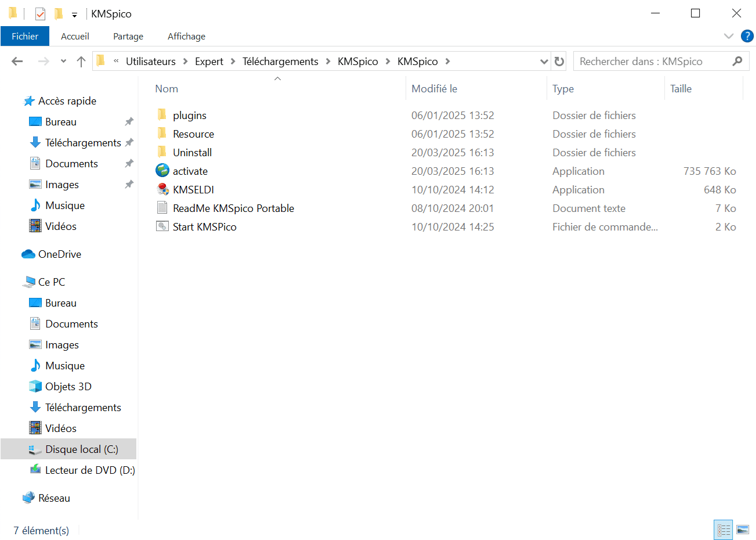Viewport: 756px width, 540px height.
Task: Show hidden breadcrumb path with double chevron
Action: pos(116,61)
